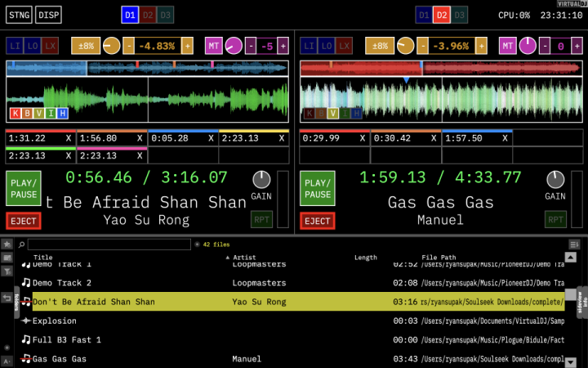Click the GAIN knob on right deck
The image size is (588, 368).
pyautogui.click(x=555, y=179)
